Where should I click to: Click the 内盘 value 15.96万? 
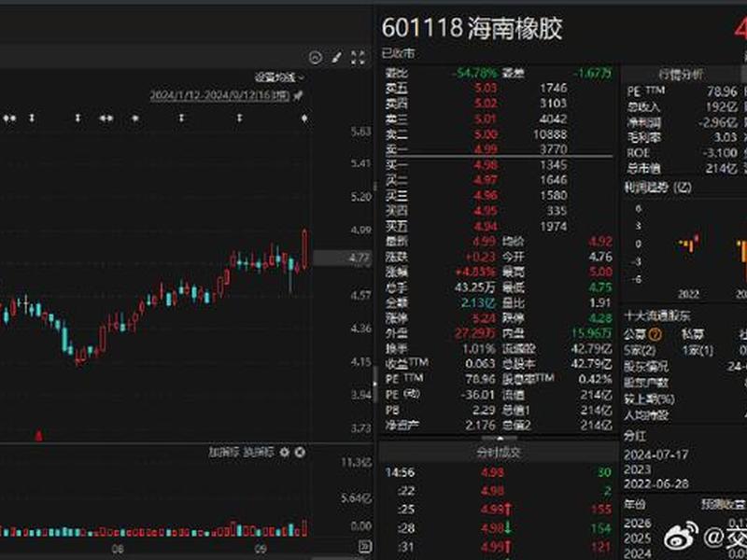coord(591,333)
